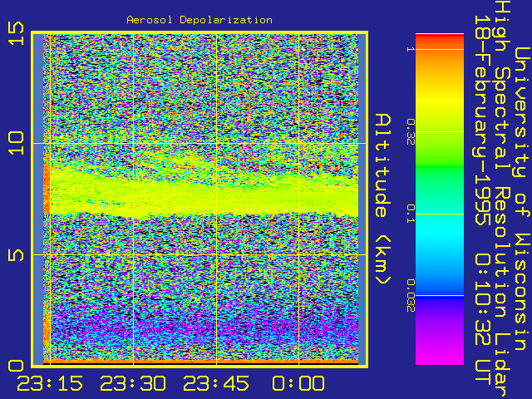532x399 pixels.
Task: Click the '0:00' time axis label
Action: tap(298, 383)
